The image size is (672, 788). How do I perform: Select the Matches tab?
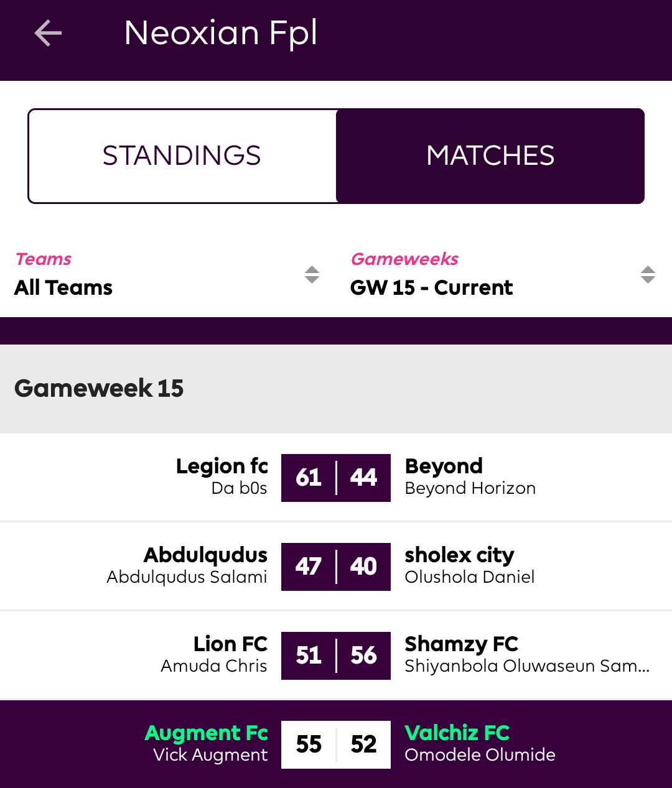click(490, 155)
